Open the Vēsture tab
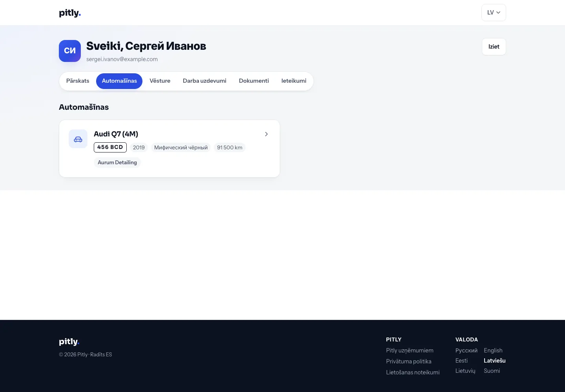The height and width of the screenshot is (392, 565). pyautogui.click(x=160, y=81)
